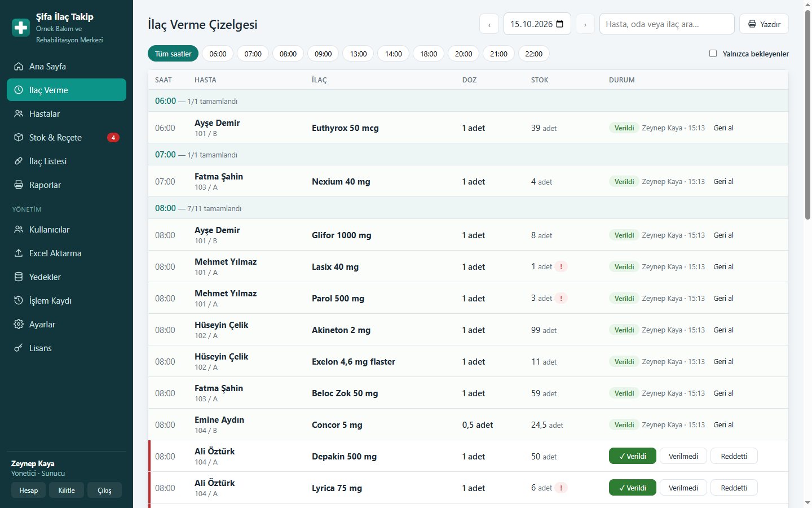Open Hastalar people icon

click(x=19, y=114)
